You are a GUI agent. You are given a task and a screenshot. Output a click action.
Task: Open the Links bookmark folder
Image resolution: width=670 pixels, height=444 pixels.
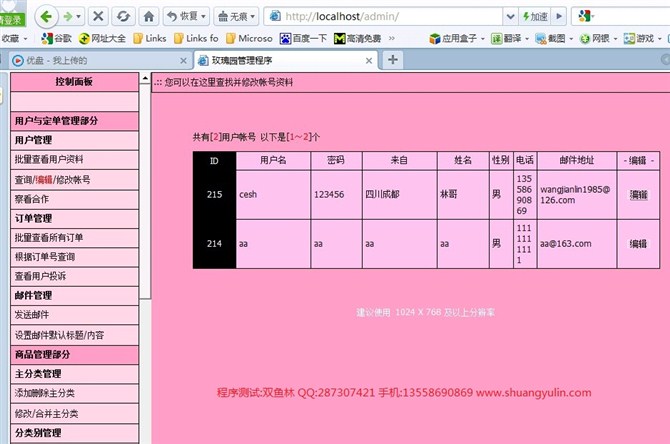point(150,38)
